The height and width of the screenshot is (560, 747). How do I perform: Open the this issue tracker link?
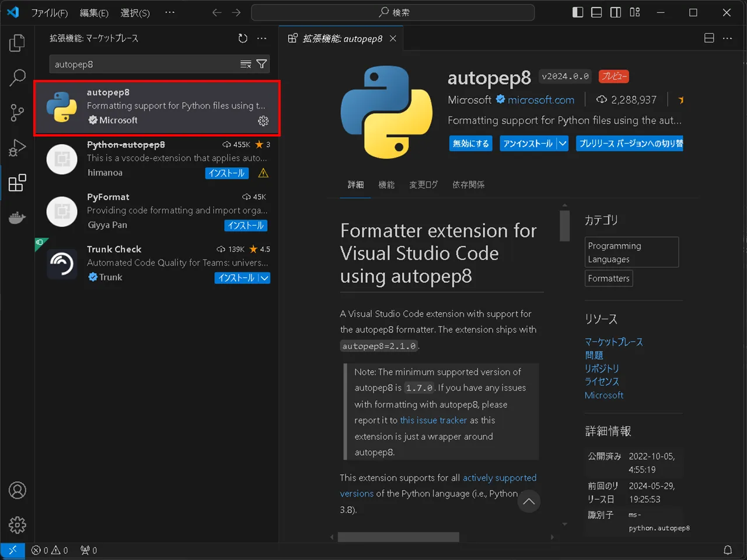pyautogui.click(x=434, y=420)
